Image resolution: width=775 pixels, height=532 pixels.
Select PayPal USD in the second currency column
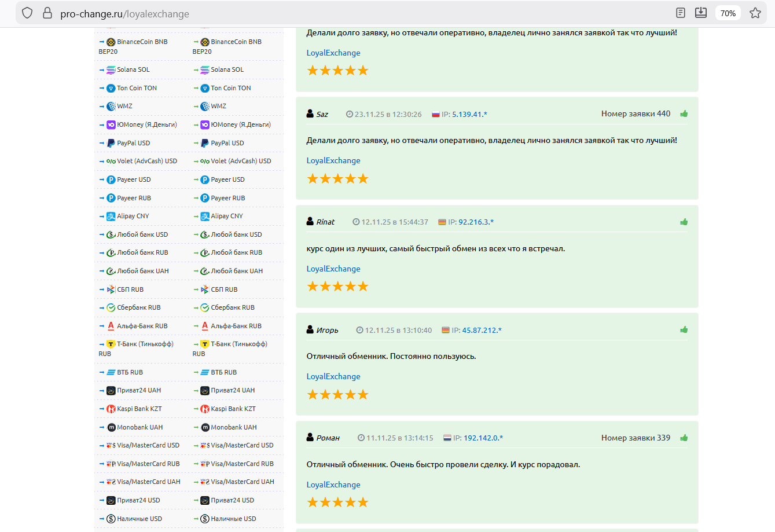tap(227, 143)
